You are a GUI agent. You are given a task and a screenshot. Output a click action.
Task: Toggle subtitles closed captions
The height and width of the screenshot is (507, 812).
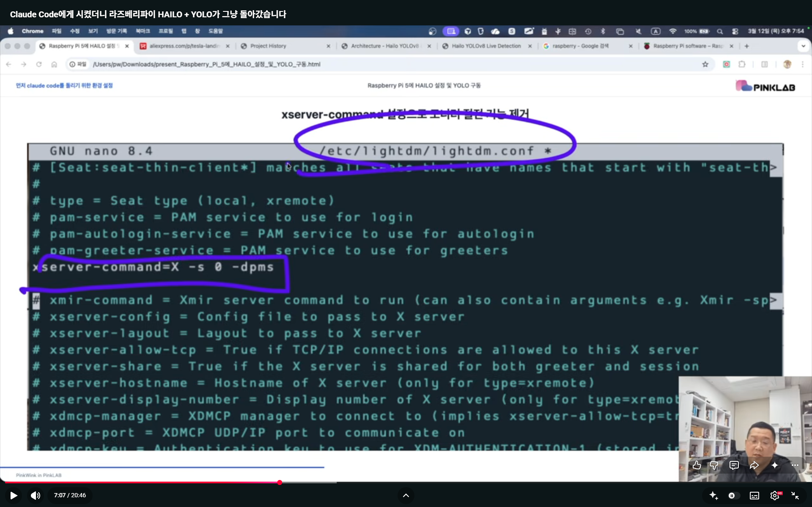(754, 496)
